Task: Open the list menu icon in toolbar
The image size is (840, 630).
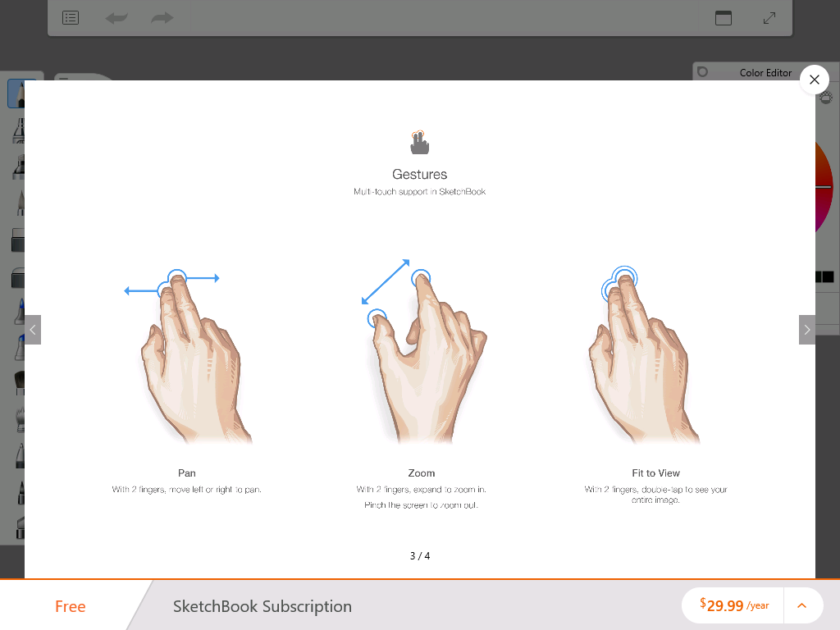Action: pos(71,18)
